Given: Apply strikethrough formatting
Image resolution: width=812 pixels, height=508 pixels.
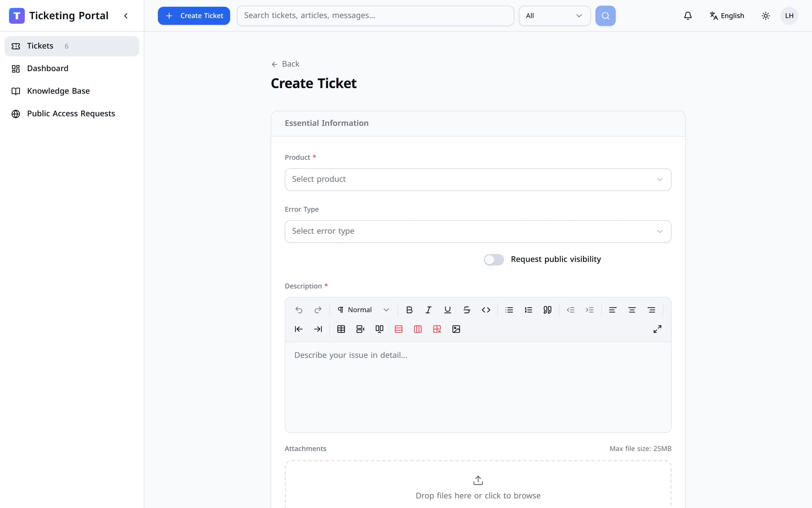Looking at the screenshot, I should tap(467, 310).
